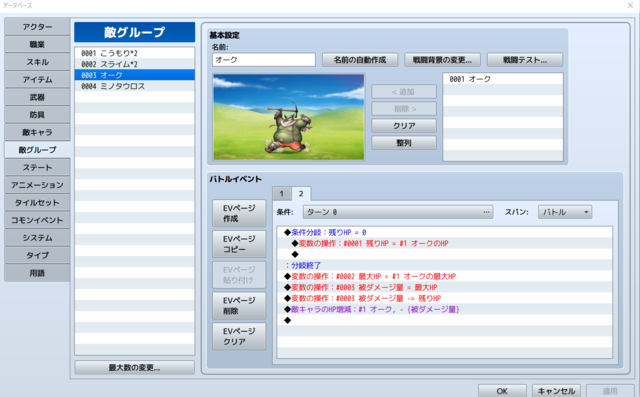Select the 条件分岐 残りHP = 0 line
This screenshot has height=397, width=640.
coord(445,233)
